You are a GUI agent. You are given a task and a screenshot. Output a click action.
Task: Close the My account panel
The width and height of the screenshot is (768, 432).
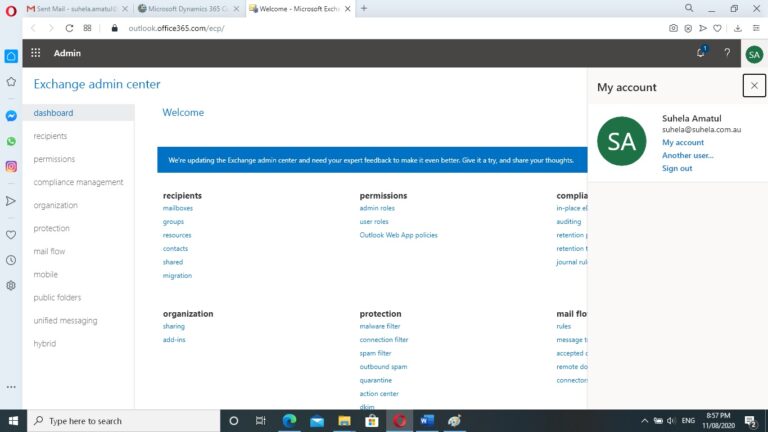click(754, 86)
